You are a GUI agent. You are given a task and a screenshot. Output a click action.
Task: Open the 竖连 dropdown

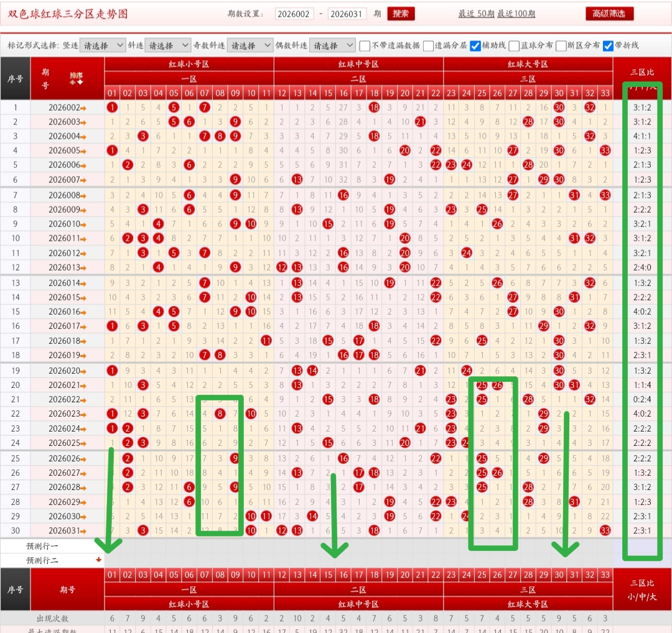pyautogui.click(x=103, y=45)
